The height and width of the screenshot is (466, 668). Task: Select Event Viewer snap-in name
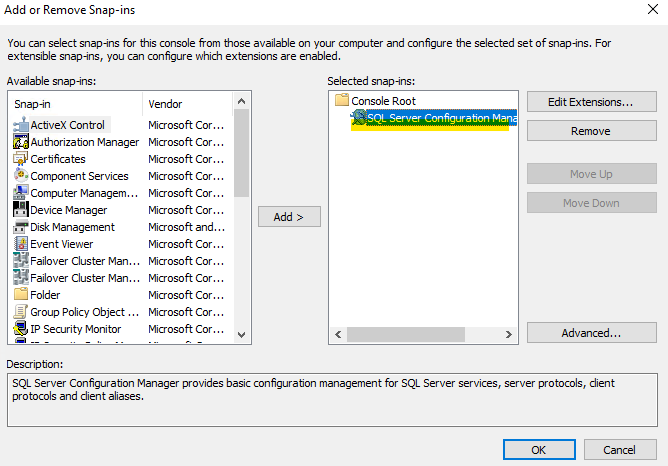click(62, 244)
